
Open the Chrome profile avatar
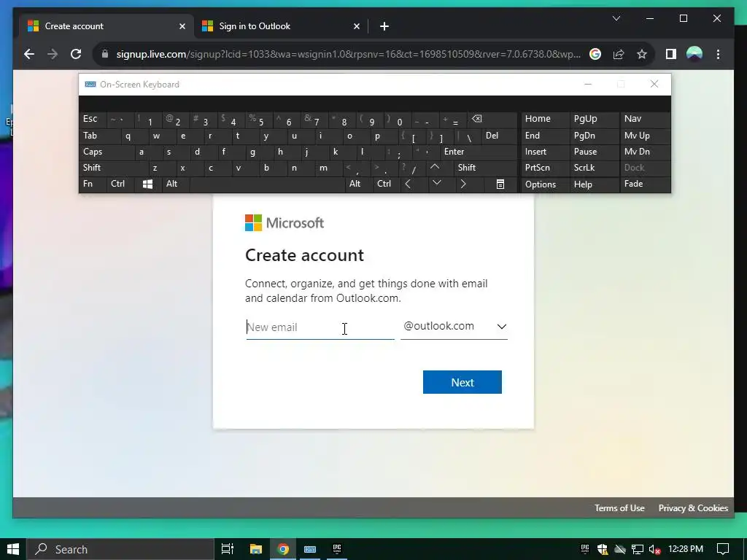694,54
